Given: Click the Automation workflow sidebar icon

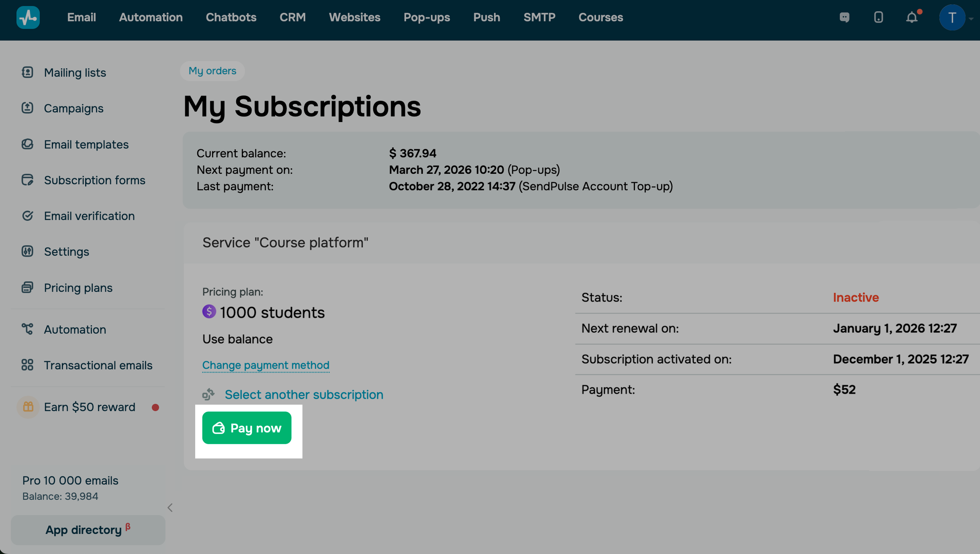Looking at the screenshot, I should pos(27,329).
